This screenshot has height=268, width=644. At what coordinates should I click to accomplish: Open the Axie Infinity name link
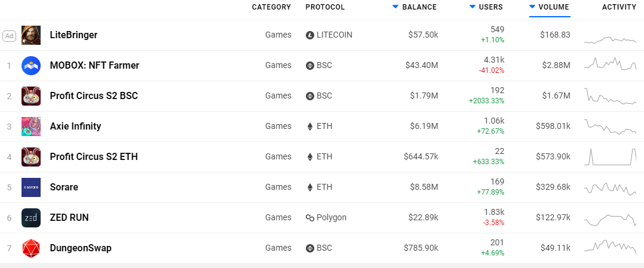click(x=75, y=127)
